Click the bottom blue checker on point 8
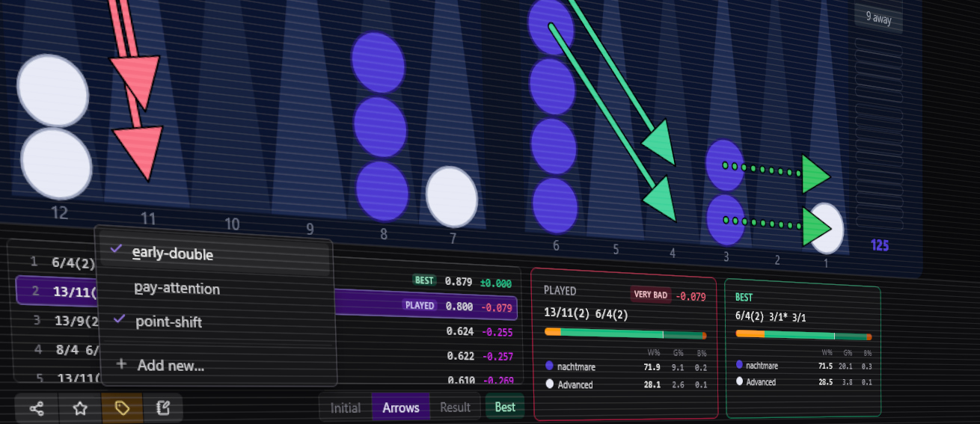This screenshot has height=424, width=980. pyautogui.click(x=382, y=191)
